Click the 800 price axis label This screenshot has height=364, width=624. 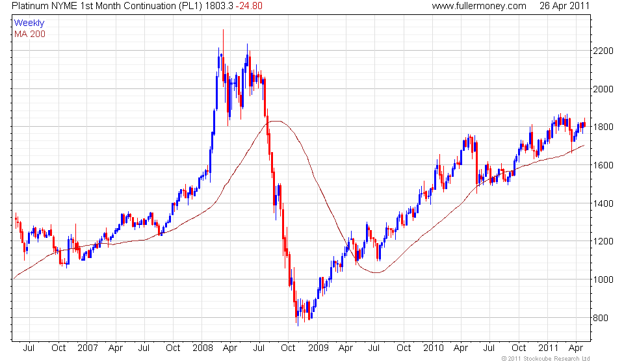(x=601, y=318)
